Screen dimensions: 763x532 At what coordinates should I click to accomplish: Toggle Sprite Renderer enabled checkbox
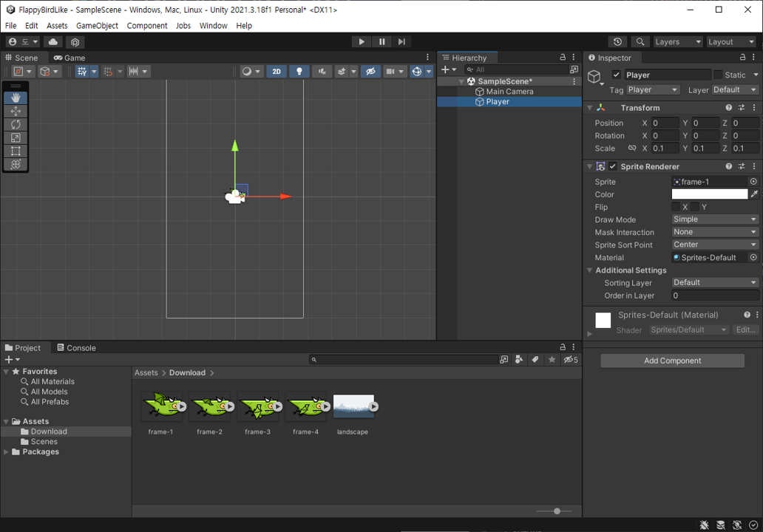[x=613, y=166]
